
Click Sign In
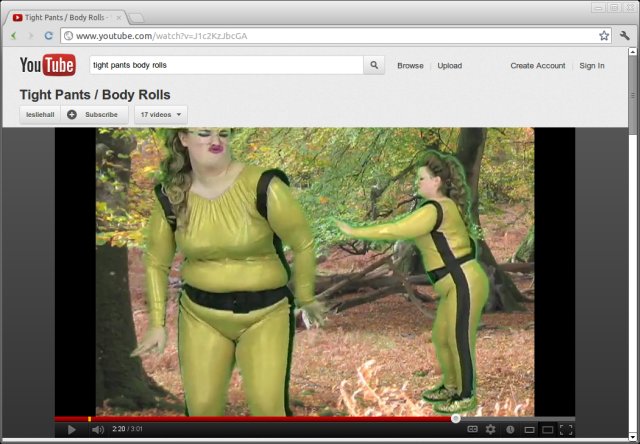(592, 66)
